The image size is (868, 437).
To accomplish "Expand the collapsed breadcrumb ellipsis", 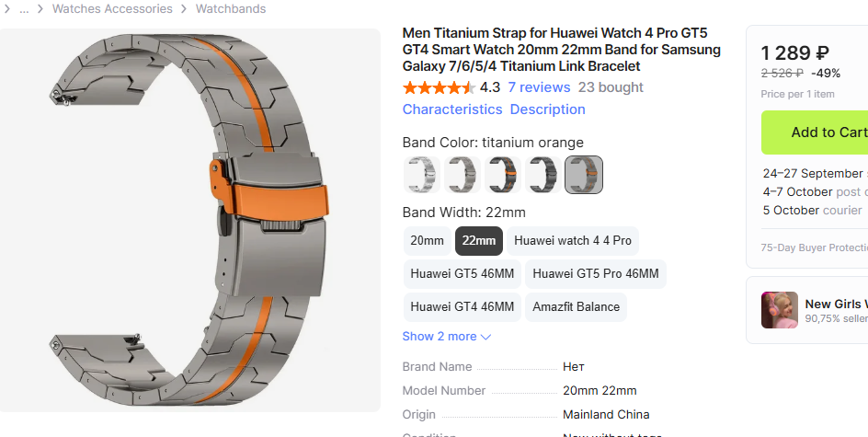I will pos(24,9).
